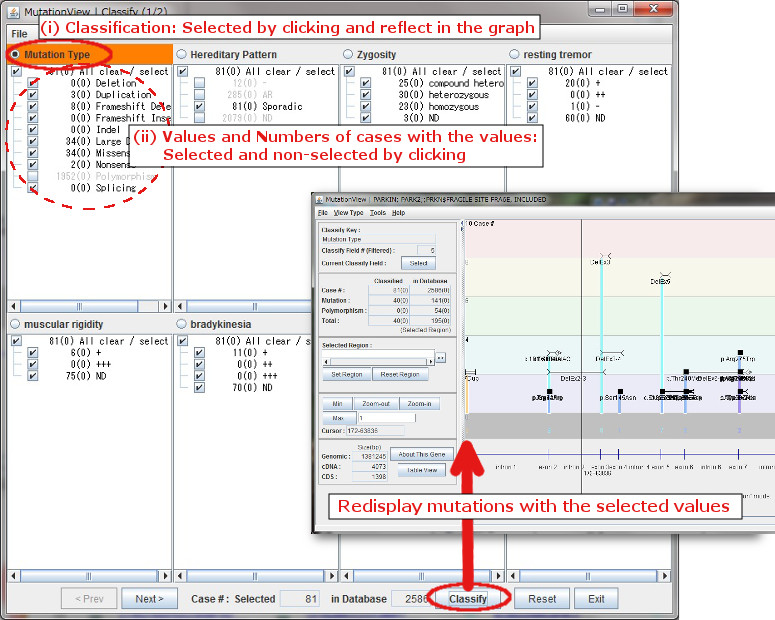Go to next page with Next >
This screenshot has width=775, height=620.
149,599
